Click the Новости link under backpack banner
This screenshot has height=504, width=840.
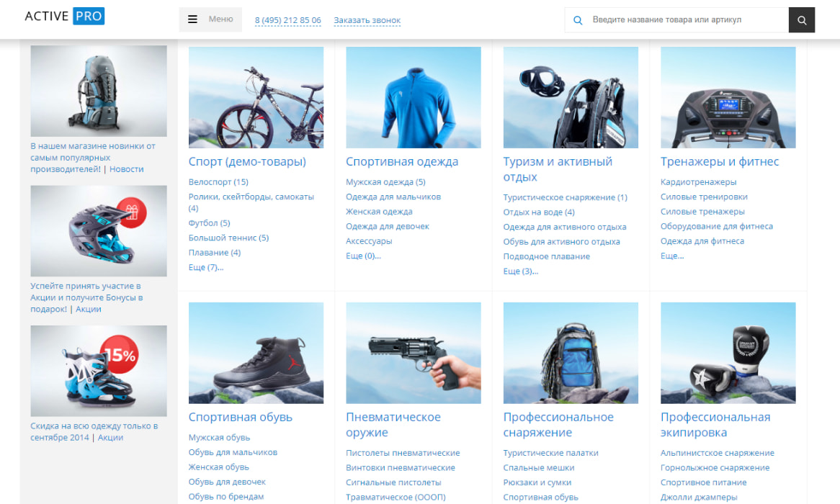point(126,169)
